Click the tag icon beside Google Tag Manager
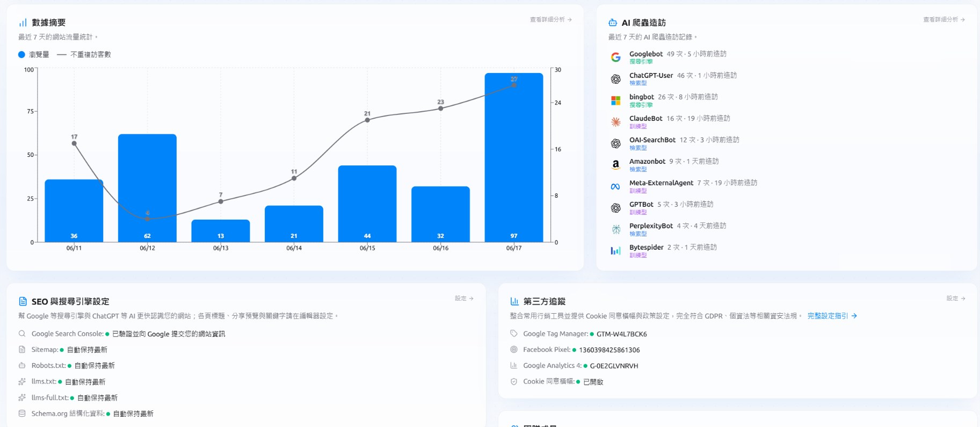 (x=514, y=334)
